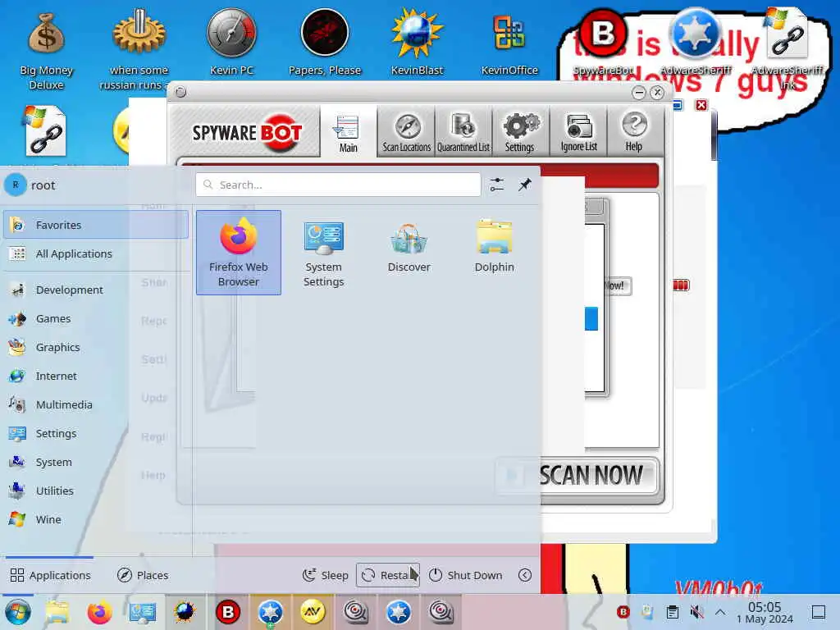The width and height of the screenshot is (840, 630).
Task: Open SpywareBot Main tab
Action: (x=348, y=132)
